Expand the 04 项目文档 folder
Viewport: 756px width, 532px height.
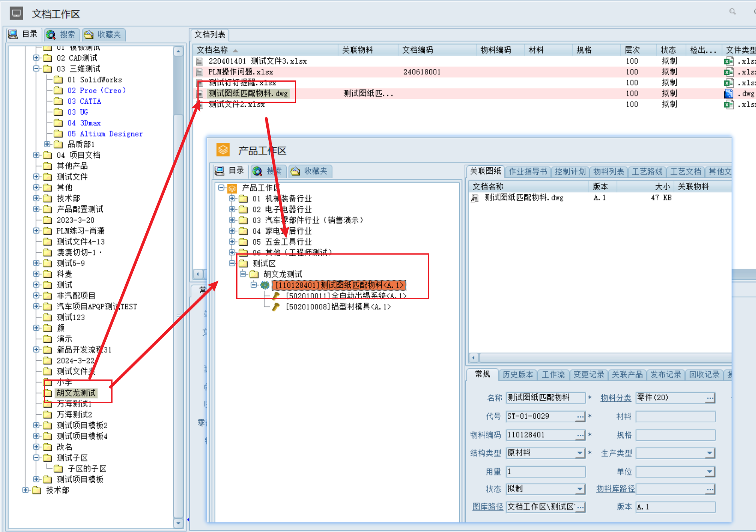click(36, 155)
